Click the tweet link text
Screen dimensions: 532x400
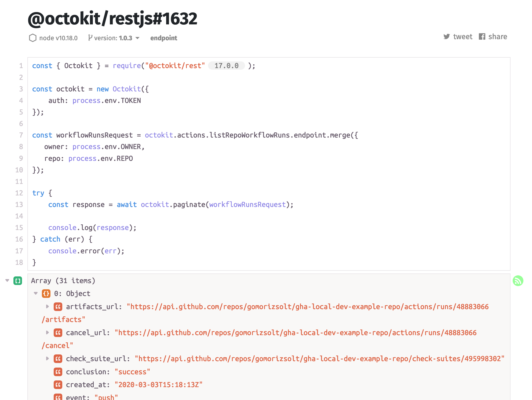[463, 36]
